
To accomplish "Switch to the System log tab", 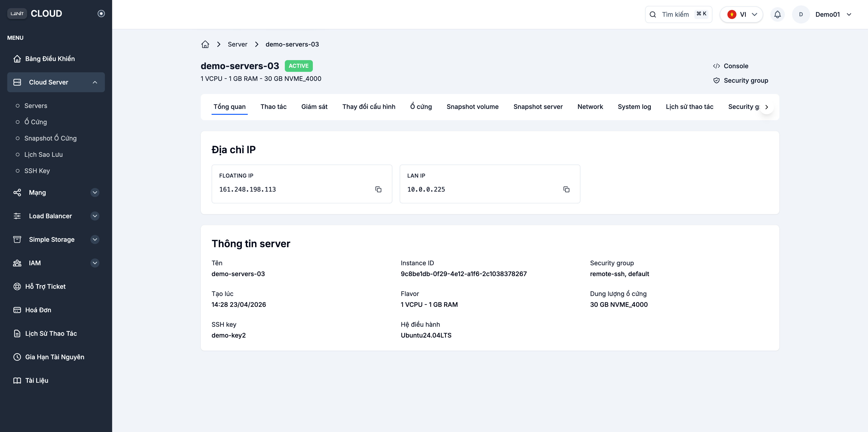I will [x=634, y=107].
